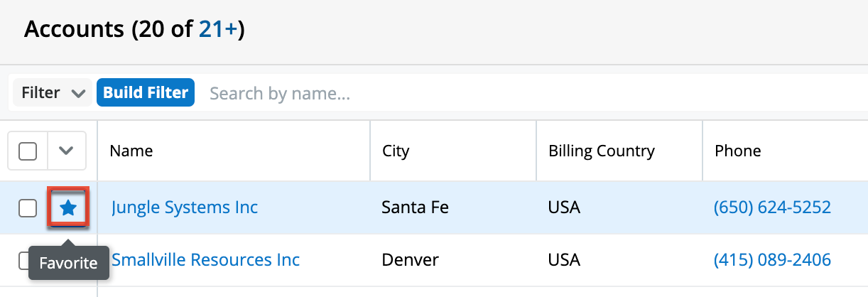This screenshot has height=297, width=868.
Task: Select the Jungle Systems Inc row checkbox
Action: point(28,207)
